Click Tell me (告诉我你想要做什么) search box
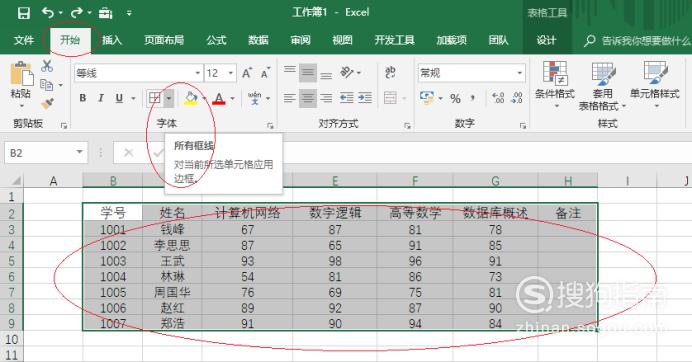Viewport: 692px width, 362px height. 637,41
